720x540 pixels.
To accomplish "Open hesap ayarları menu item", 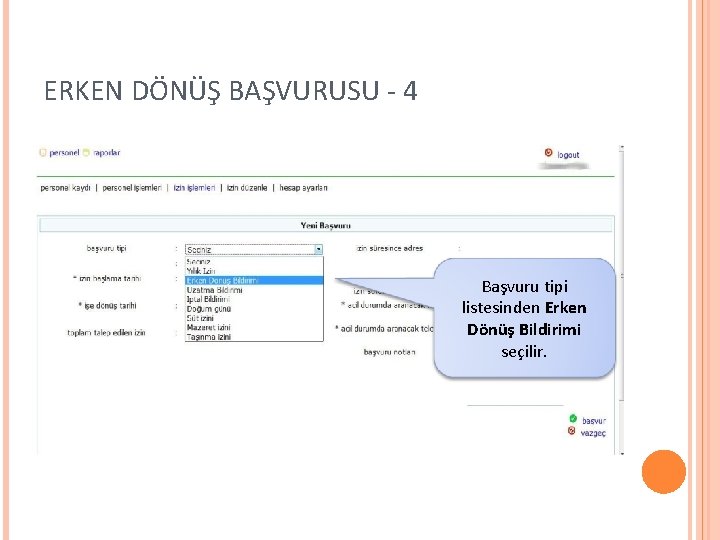I will (x=304, y=188).
